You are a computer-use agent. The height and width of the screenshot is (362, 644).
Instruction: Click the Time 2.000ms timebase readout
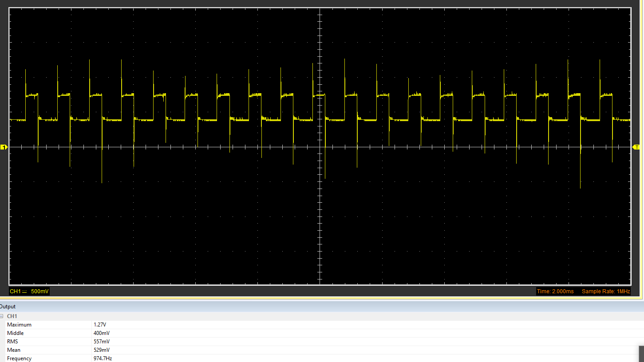click(x=555, y=291)
